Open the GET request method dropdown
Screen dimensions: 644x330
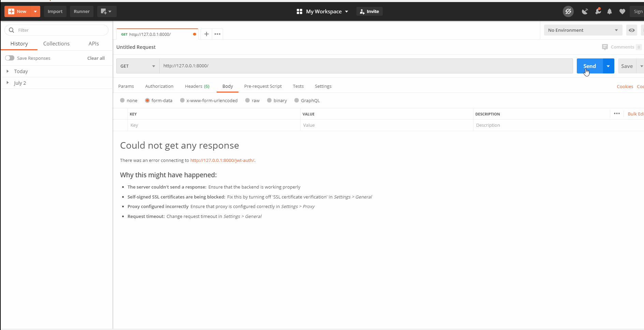pos(137,66)
